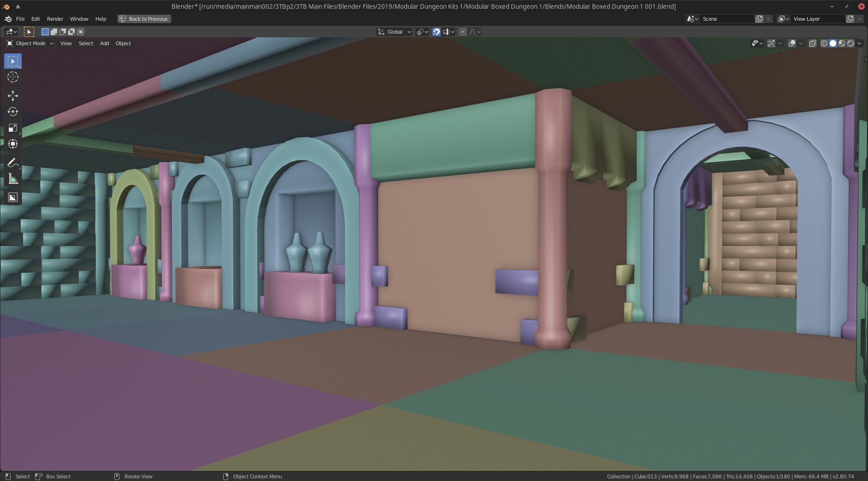Toggle snapping with the magnet icon
Viewport: 868px width, 481px height.
(437, 31)
